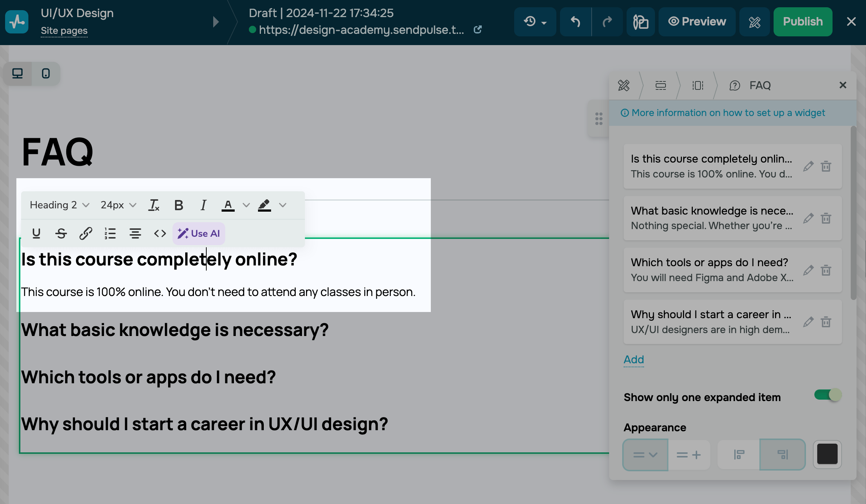866x504 pixels.
Task: Toggle 'Show only one expanded item' switch
Action: click(828, 395)
